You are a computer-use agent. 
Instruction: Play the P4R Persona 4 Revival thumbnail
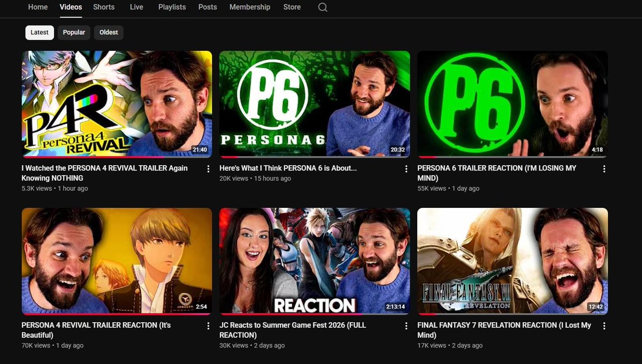pos(117,104)
